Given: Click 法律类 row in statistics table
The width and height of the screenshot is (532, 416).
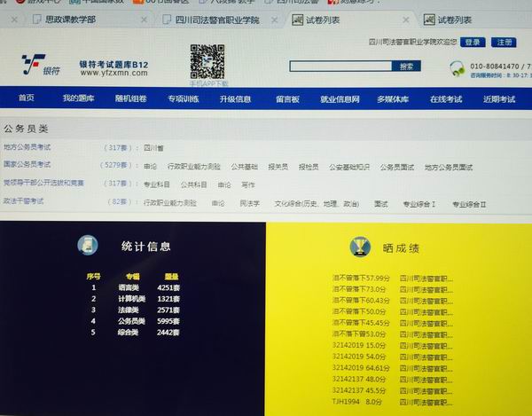Looking at the screenshot, I should tap(133, 310).
